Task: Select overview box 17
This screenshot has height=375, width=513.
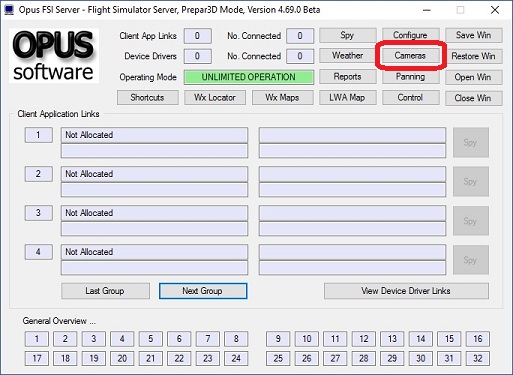Action: (37, 359)
